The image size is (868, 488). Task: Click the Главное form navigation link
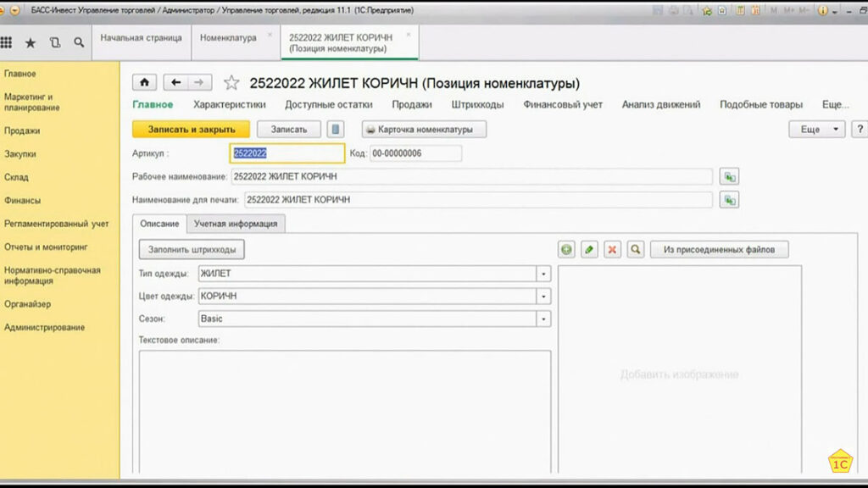[x=153, y=104]
